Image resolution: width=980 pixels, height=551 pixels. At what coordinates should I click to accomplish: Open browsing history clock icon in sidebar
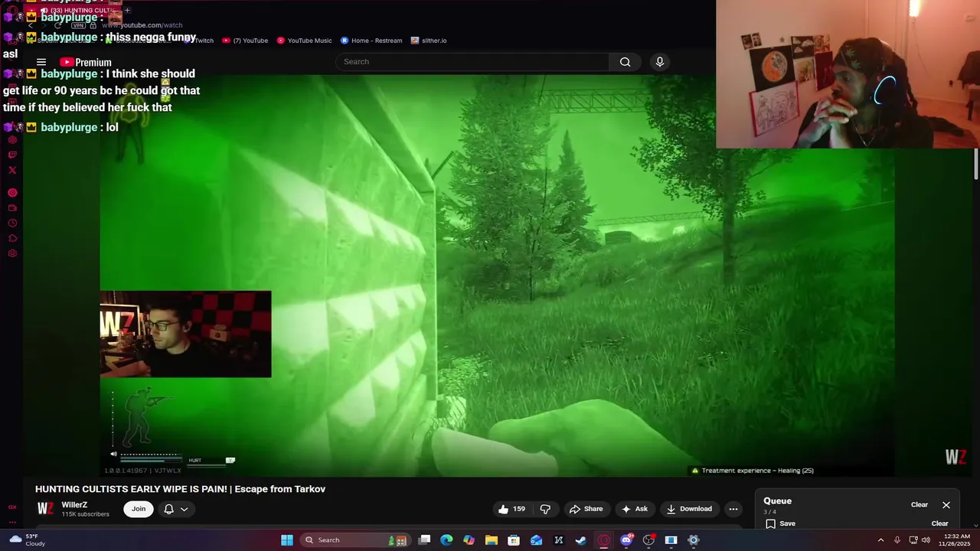click(x=12, y=223)
